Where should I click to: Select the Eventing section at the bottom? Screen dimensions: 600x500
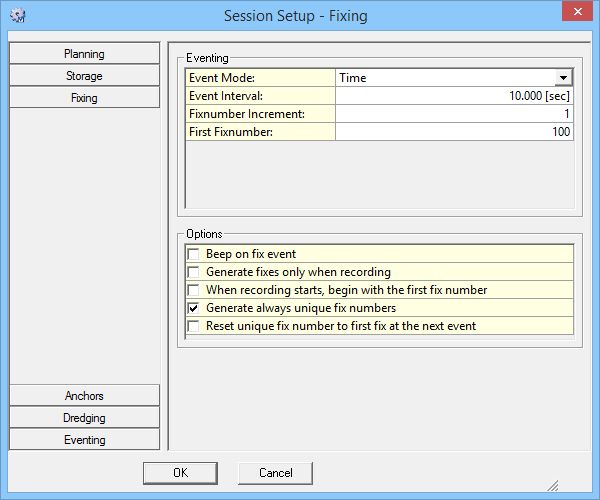point(84,440)
